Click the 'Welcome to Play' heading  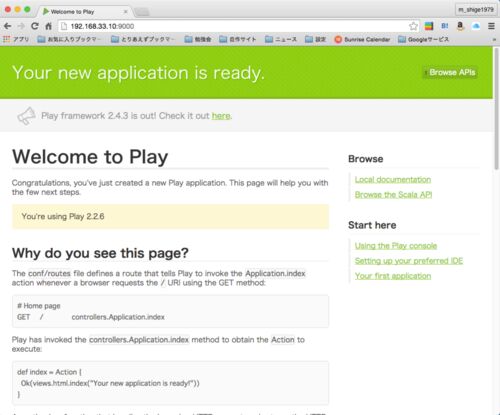pos(90,157)
